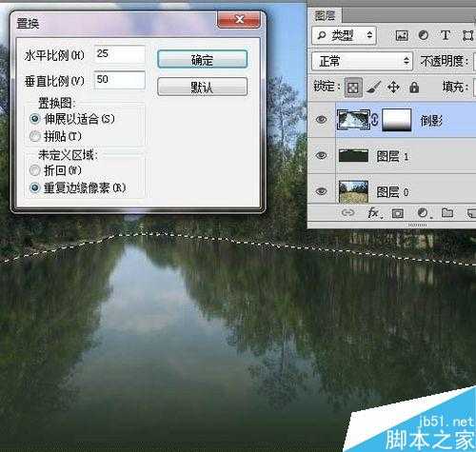Toggle lock transparent pixels icon

pos(353,88)
